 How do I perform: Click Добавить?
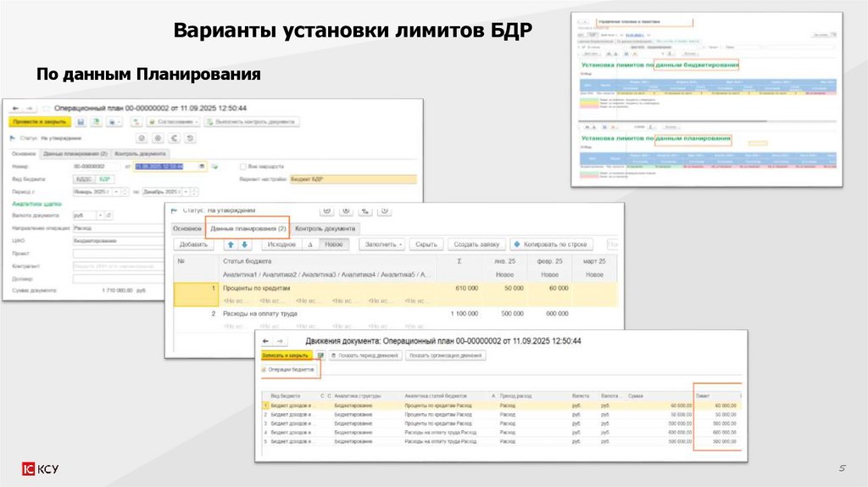pos(193,244)
